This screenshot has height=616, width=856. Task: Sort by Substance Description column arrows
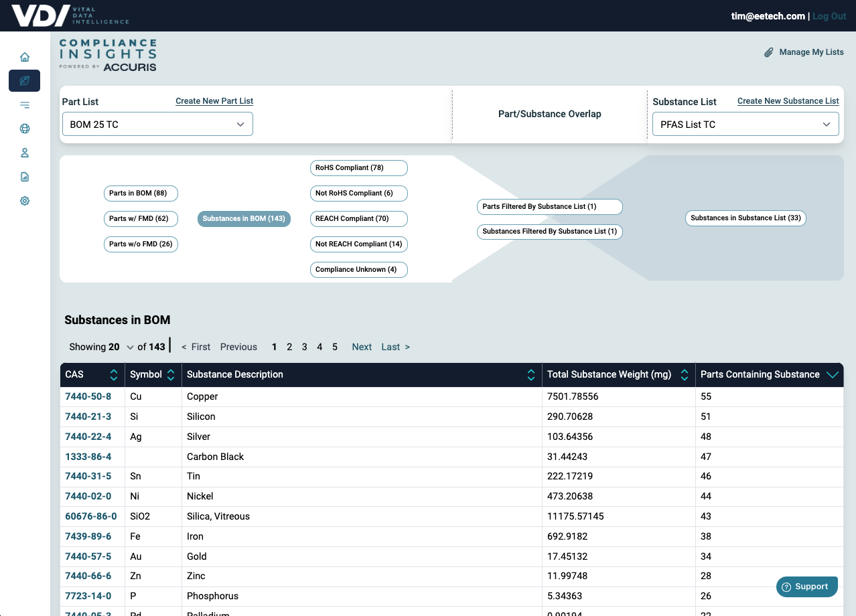(x=531, y=375)
